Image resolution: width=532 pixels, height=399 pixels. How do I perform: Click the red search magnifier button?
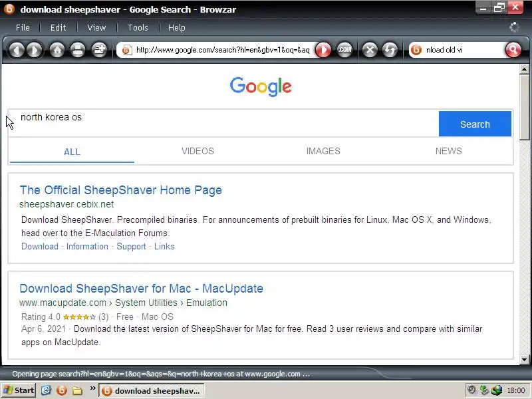point(513,51)
